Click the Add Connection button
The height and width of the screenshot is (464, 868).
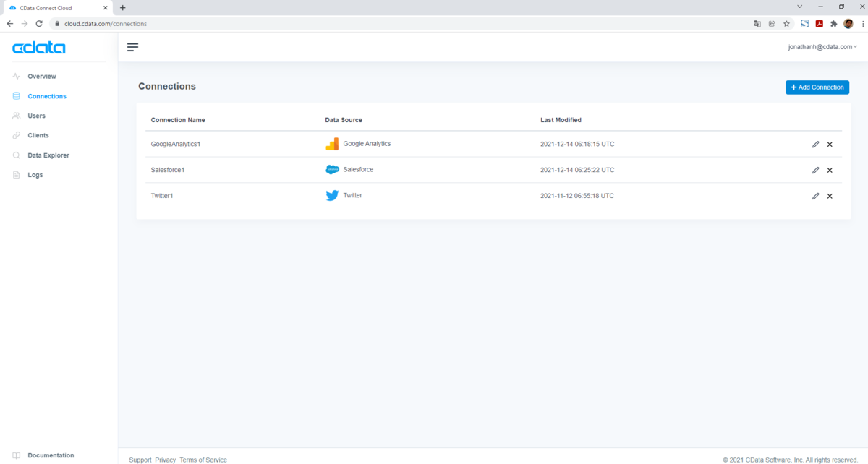817,87
